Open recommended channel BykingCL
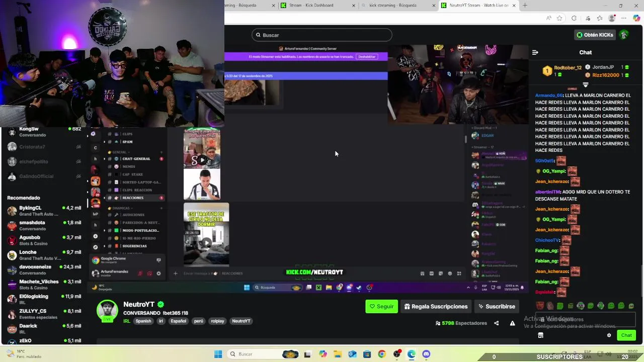 click(x=44, y=211)
